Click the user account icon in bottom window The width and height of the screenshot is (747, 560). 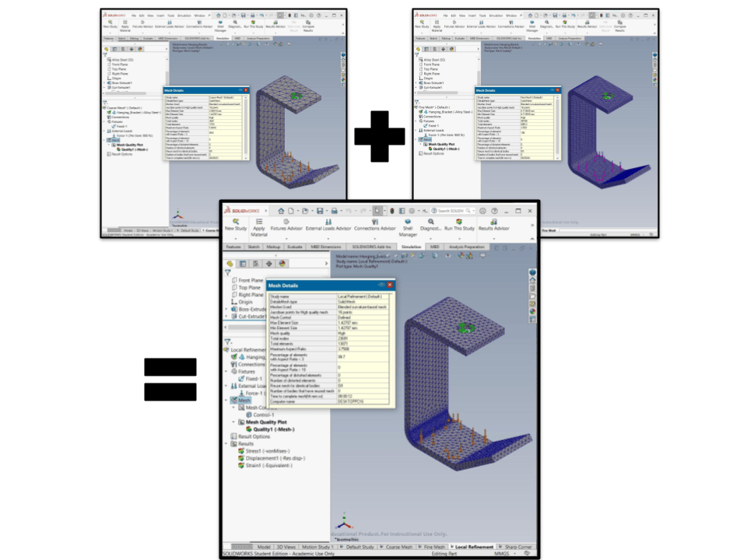482,211
